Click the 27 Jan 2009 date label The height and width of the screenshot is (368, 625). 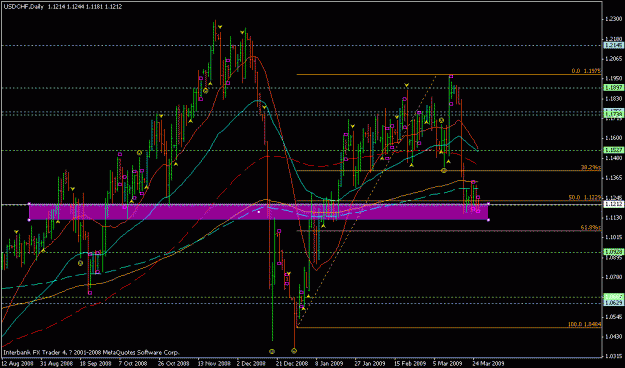(x=369, y=364)
